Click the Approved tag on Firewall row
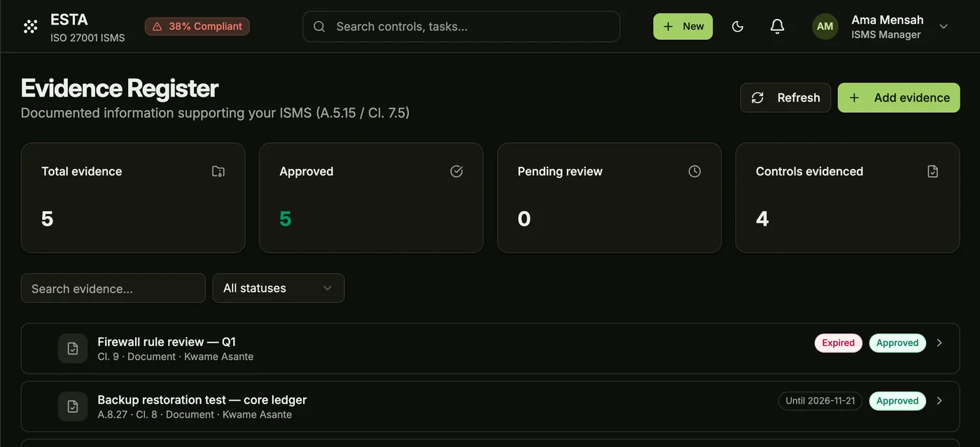The image size is (980, 447). click(x=897, y=343)
